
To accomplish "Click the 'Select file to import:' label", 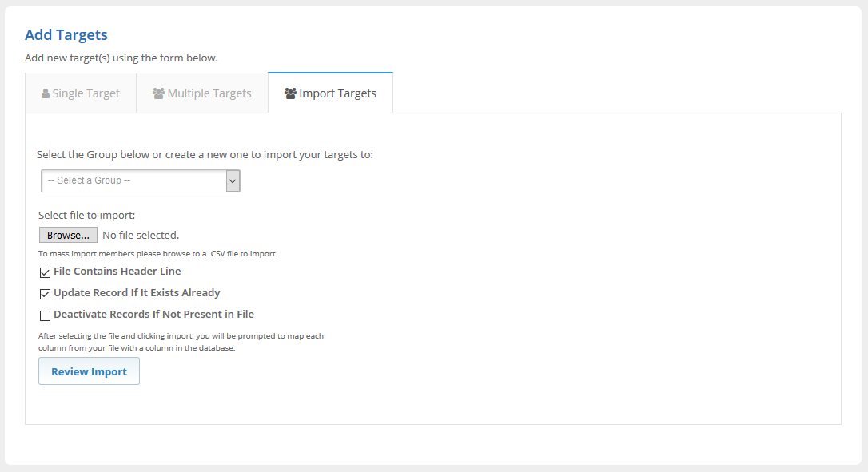I will 87,216.
